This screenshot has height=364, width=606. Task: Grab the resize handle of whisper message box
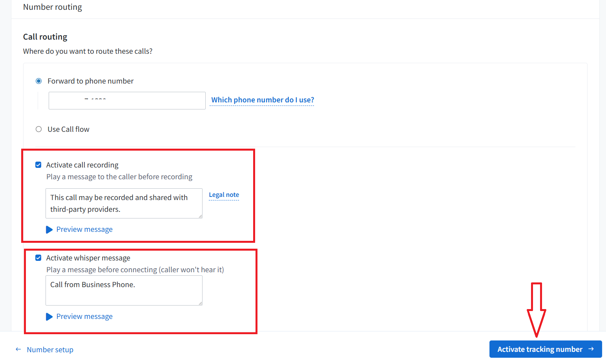pyautogui.click(x=200, y=303)
